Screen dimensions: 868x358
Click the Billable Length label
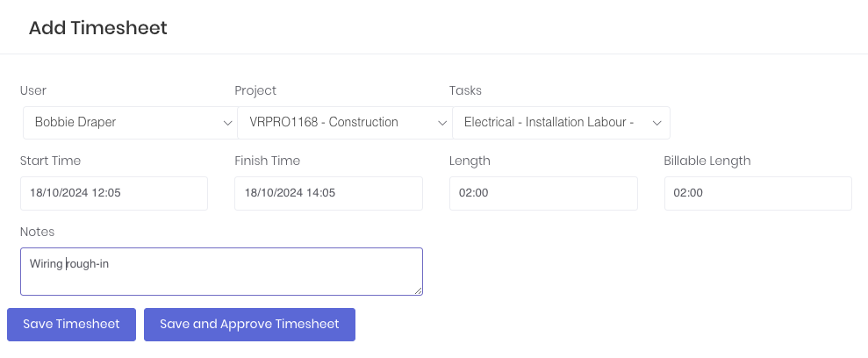(707, 161)
